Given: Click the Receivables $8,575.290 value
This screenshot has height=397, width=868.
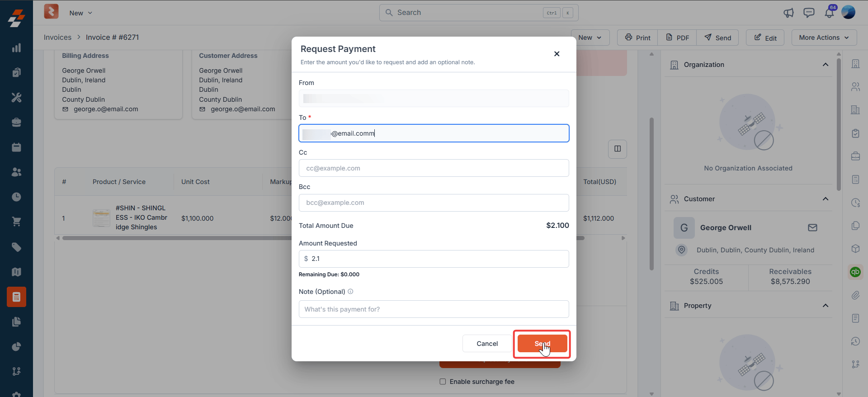Looking at the screenshot, I should tap(790, 281).
